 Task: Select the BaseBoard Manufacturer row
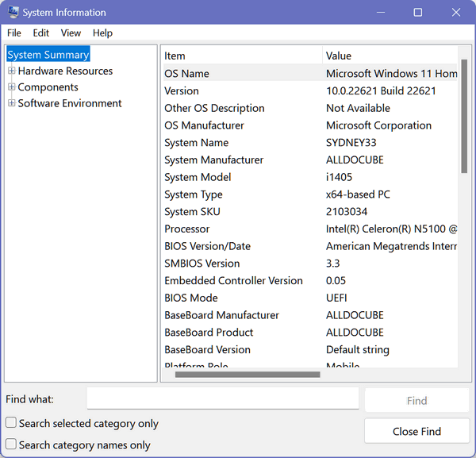(x=310, y=315)
